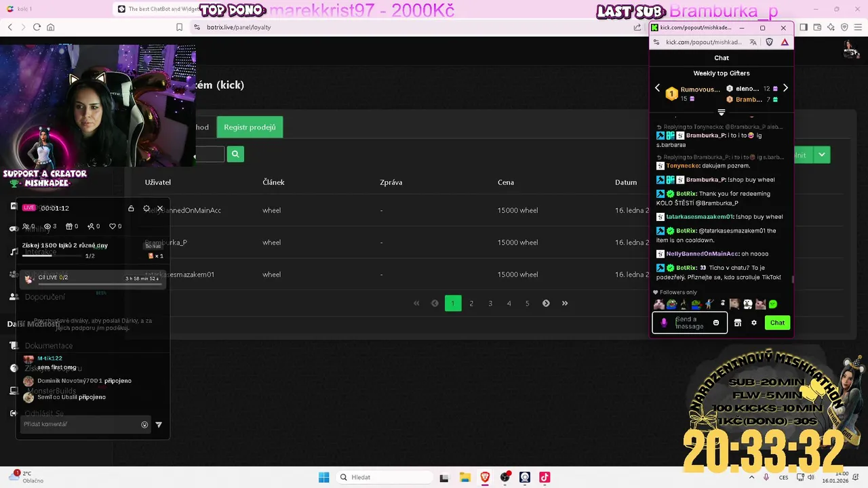This screenshot has width=868, height=488.
Task: Open Brave browser from taskbar
Action: click(485, 477)
